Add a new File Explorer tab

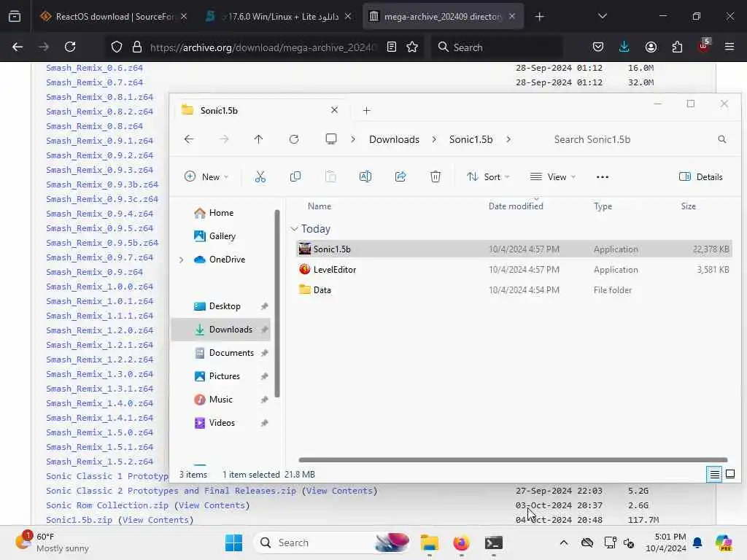click(366, 111)
